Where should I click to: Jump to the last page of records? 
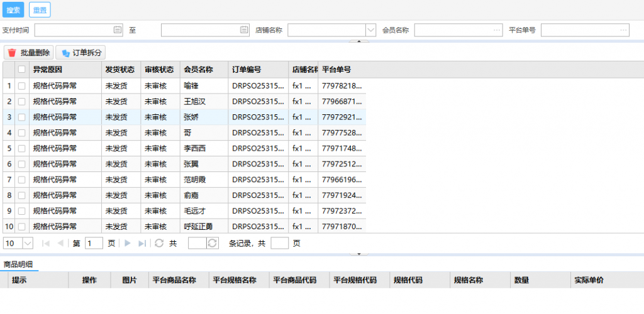click(x=142, y=243)
